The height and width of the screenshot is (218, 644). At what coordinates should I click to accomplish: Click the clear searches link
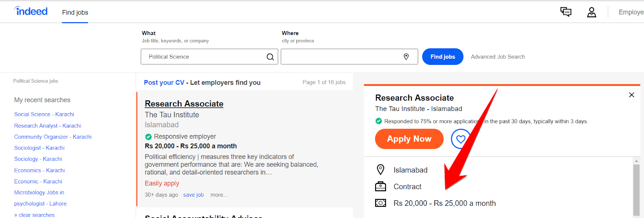tap(34, 215)
